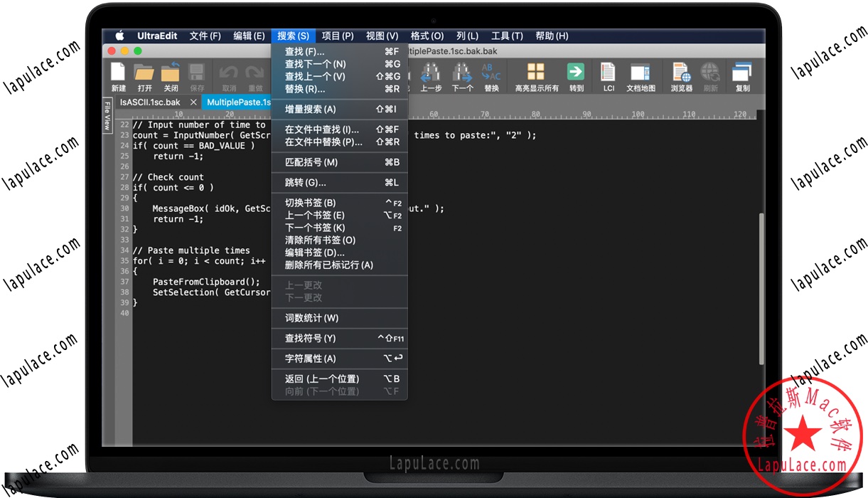
Task: Select 在文件中查找 (I)... menu entry
Action: coord(321,129)
